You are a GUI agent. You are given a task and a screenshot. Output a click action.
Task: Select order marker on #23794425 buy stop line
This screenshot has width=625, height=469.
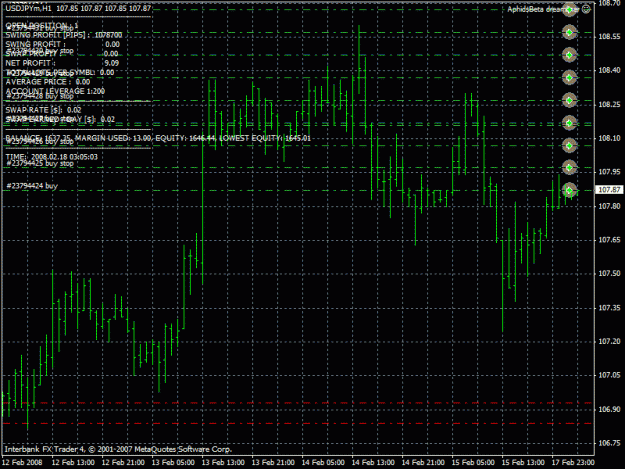click(x=570, y=168)
